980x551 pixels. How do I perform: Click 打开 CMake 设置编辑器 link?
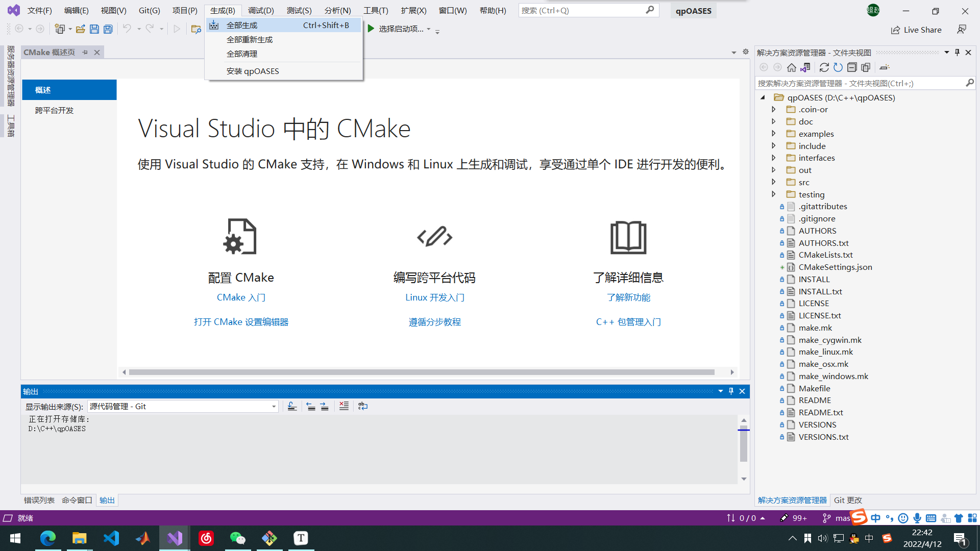click(241, 322)
